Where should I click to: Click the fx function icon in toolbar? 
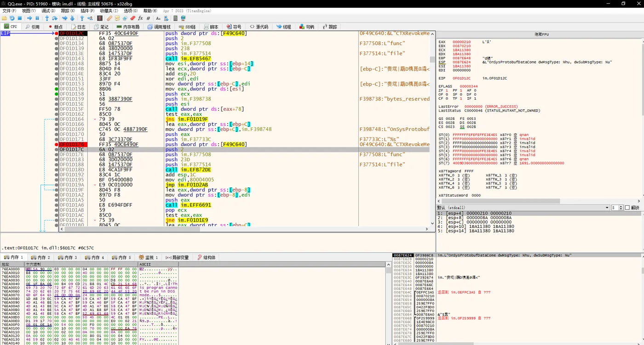click(140, 18)
